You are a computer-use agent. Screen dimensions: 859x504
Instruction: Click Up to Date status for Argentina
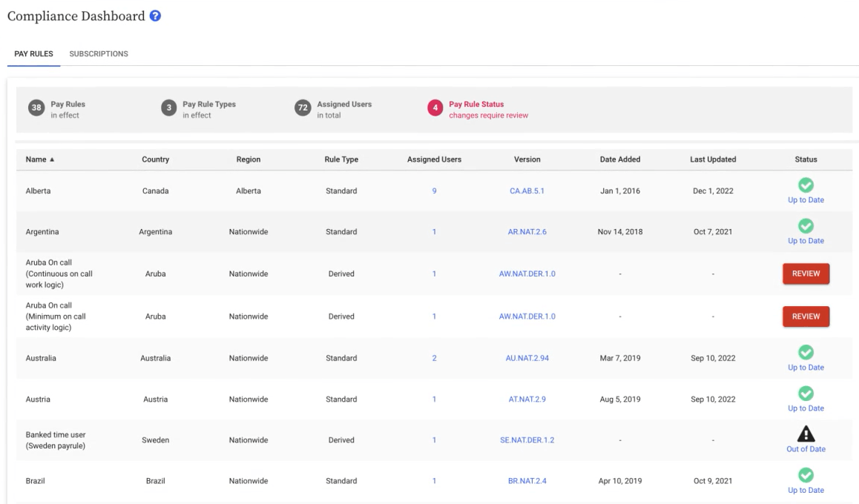pyautogui.click(x=806, y=241)
